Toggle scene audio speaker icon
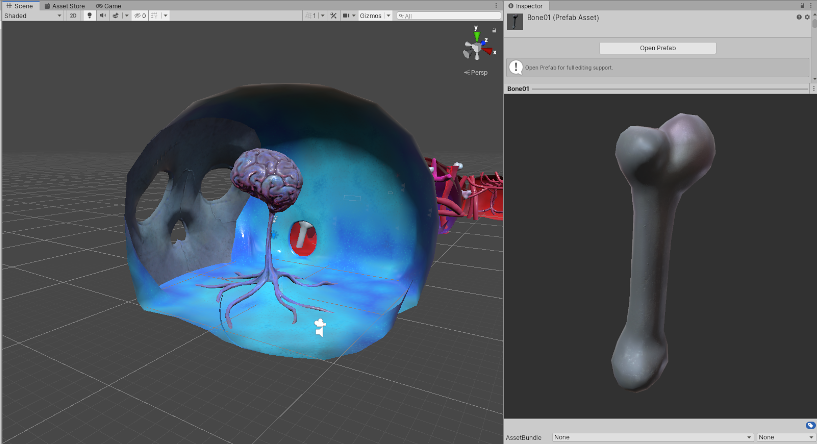This screenshot has height=444, width=817. [104, 16]
